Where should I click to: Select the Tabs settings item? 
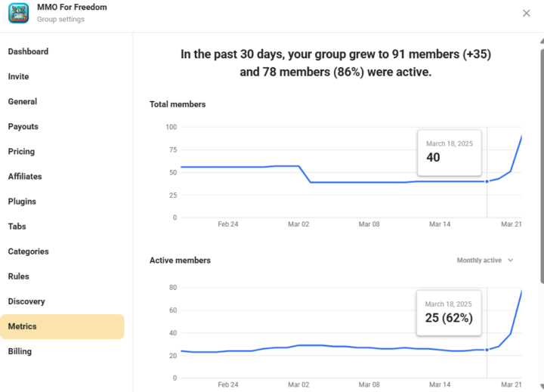[x=17, y=227]
